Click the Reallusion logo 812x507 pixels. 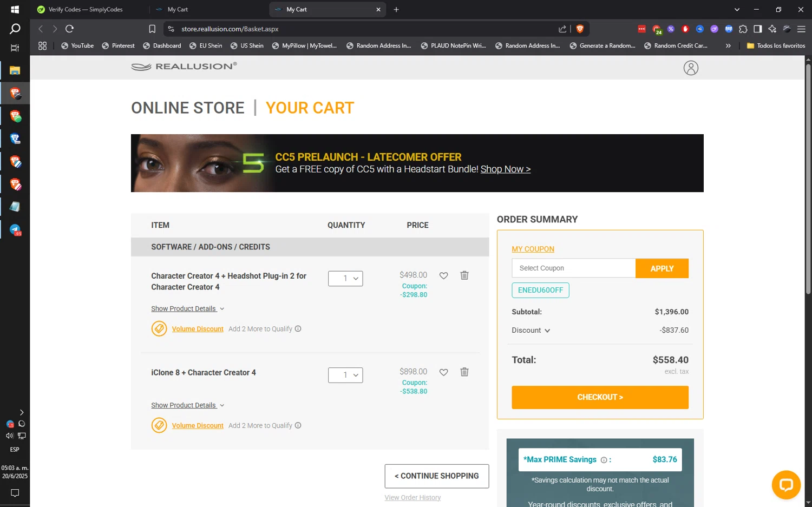(x=184, y=67)
